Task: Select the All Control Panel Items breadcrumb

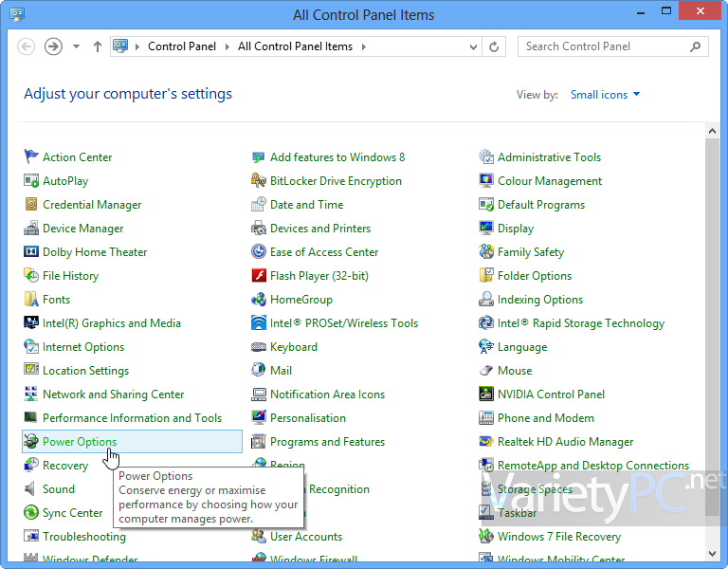Action: coord(295,46)
